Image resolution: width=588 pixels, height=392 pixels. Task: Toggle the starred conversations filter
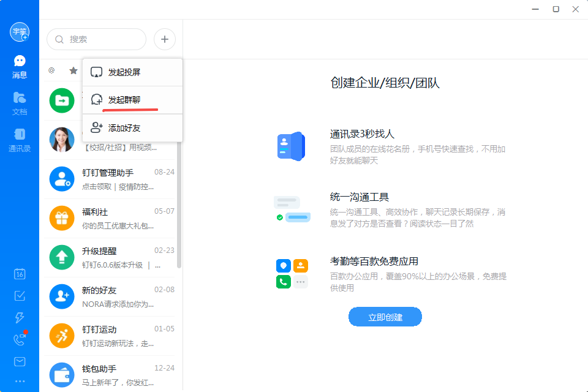coord(73,70)
